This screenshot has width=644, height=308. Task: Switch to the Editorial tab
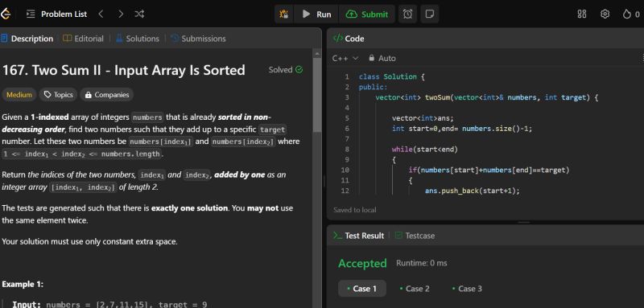pyautogui.click(x=83, y=39)
